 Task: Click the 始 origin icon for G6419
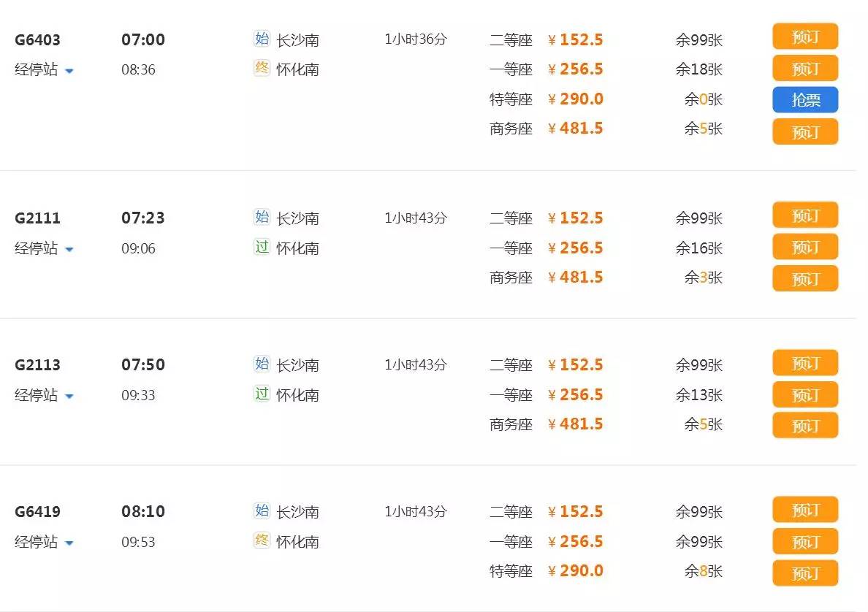tap(262, 510)
